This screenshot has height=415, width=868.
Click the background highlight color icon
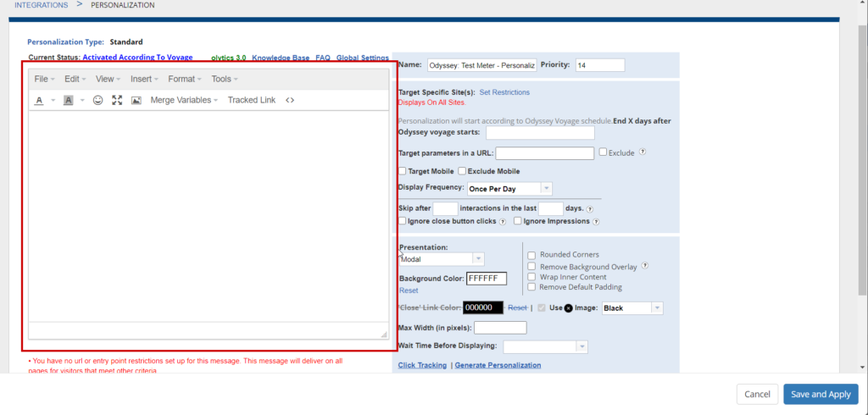[x=69, y=100]
